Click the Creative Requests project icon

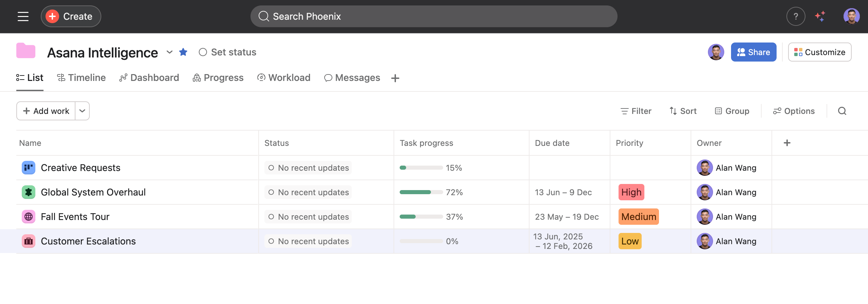pyautogui.click(x=29, y=168)
